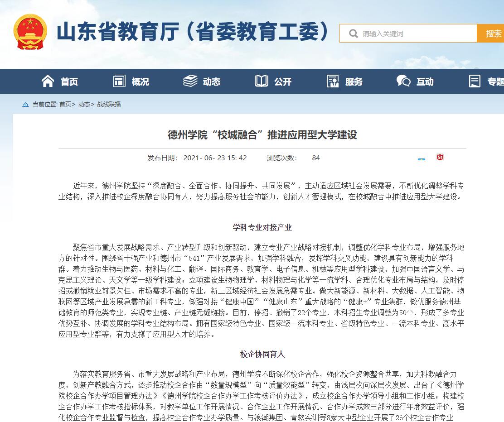
Task: Open 战线联播 breadcrumb link
Action: pyautogui.click(x=109, y=104)
